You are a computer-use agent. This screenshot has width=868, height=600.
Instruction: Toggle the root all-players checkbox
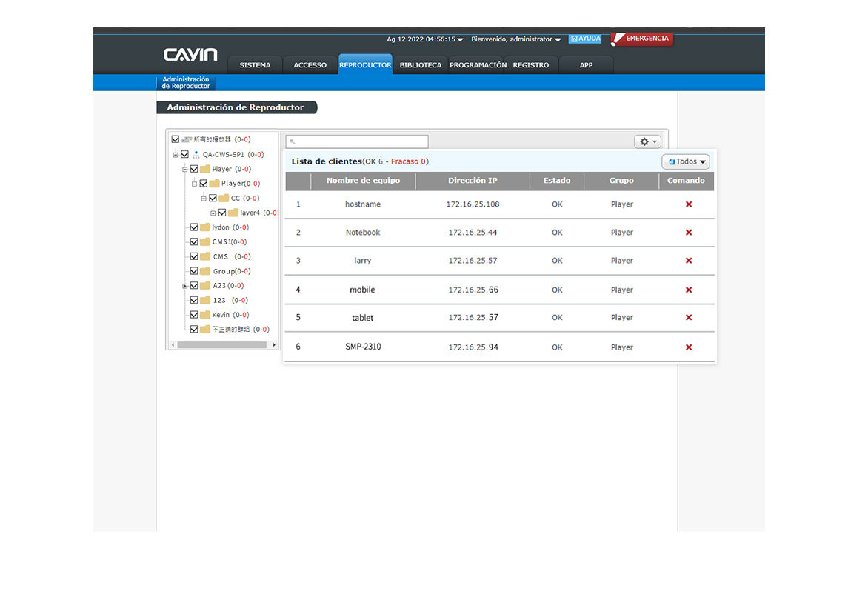[x=176, y=139]
